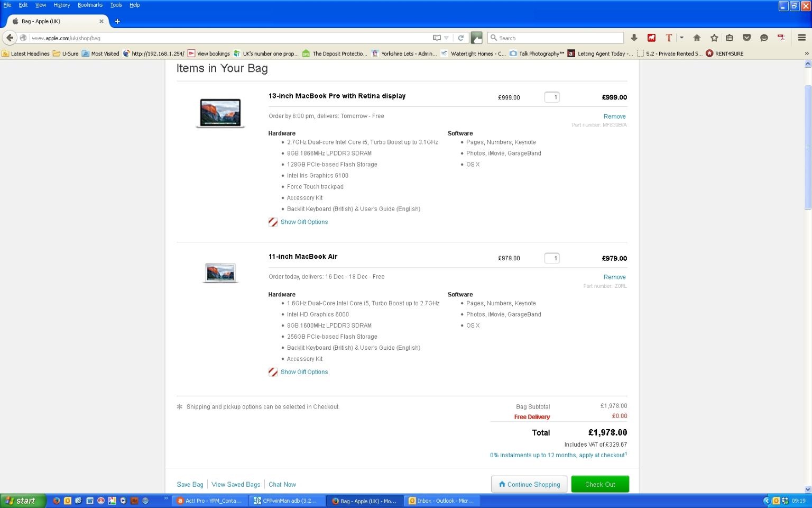Viewport: 812px width, 508px height.
Task: Show bookmarks list icon
Action: coord(729,38)
